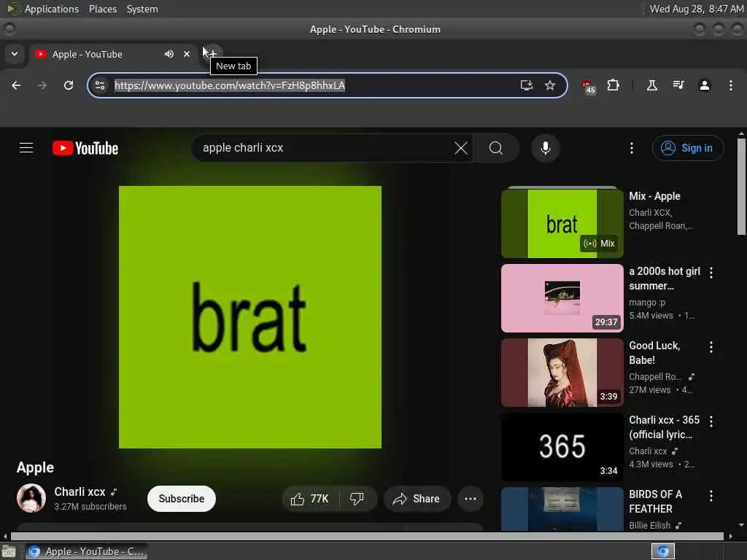This screenshot has height=560, width=747.
Task: Click the Sign in button
Action: 688,148
